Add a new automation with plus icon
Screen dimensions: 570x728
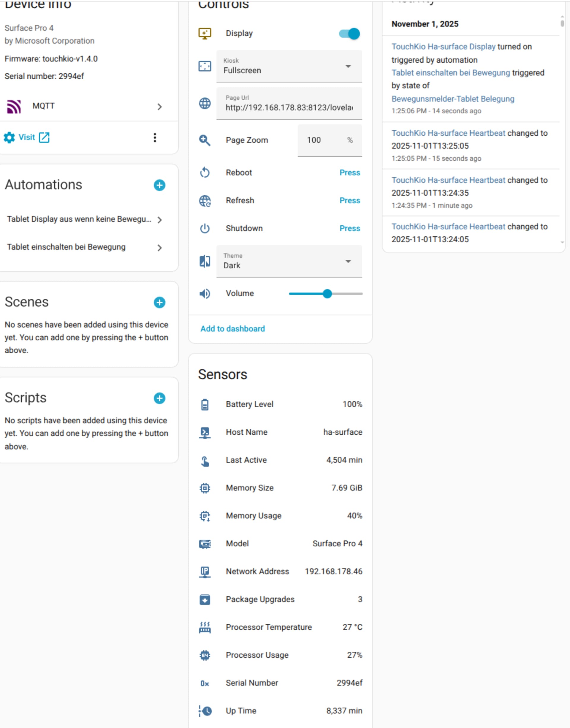click(159, 185)
